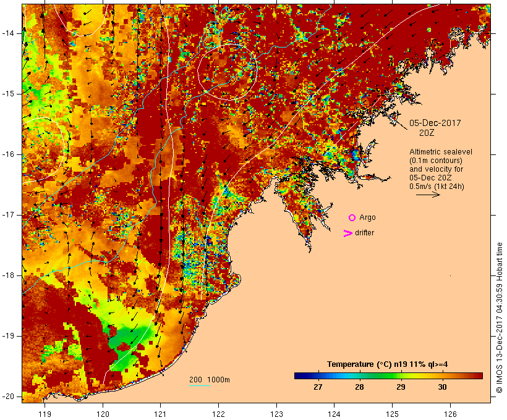Click the 0.5m/s velocity scale arrow
Image resolution: width=507 pixels, height=420 pixels.
(x=428, y=195)
